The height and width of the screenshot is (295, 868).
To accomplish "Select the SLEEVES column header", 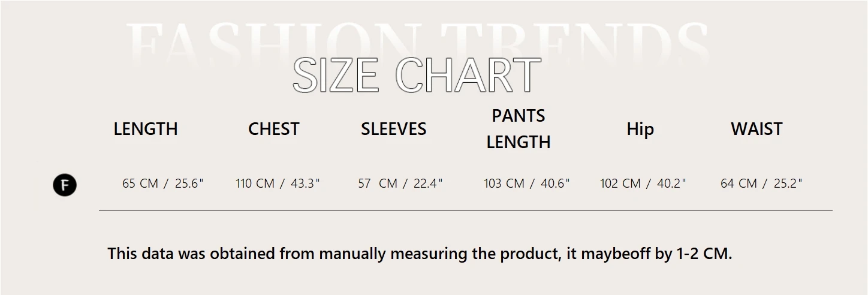I will (x=393, y=129).
